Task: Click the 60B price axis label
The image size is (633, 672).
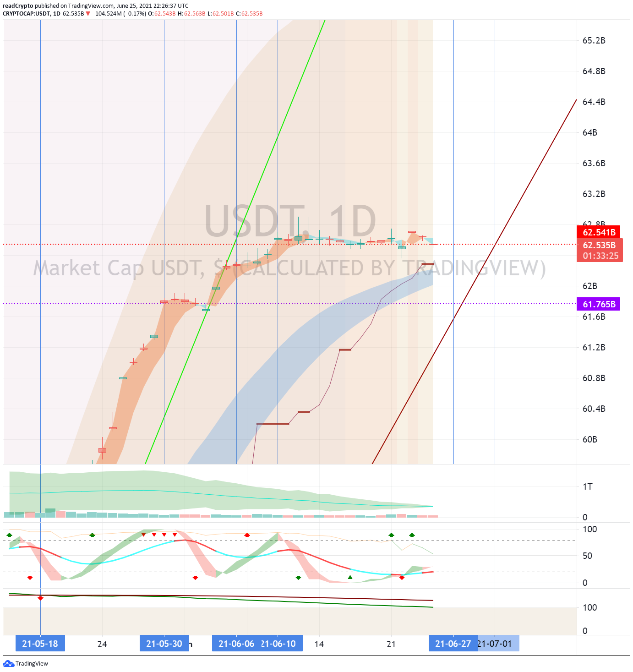Action: tap(590, 439)
